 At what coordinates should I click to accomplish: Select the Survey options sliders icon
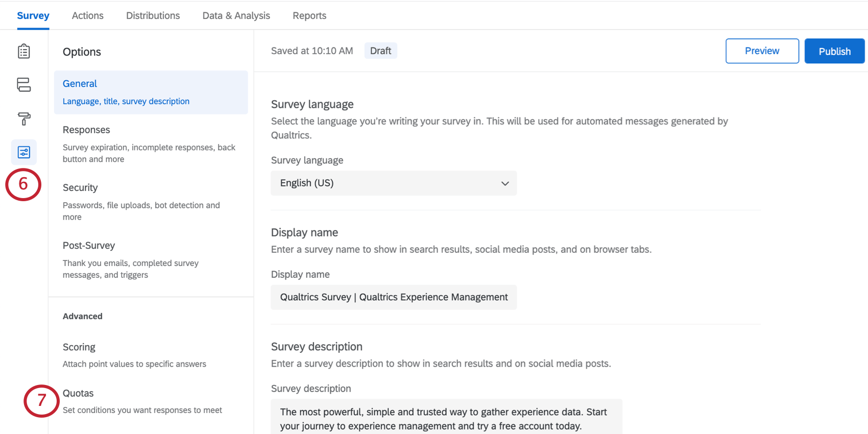click(x=24, y=152)
